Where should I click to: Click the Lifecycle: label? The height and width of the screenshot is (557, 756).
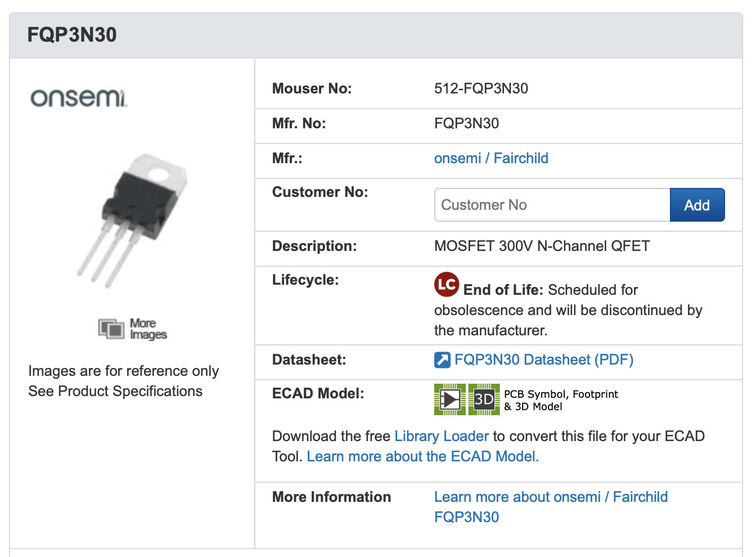(x=305, y=280)
